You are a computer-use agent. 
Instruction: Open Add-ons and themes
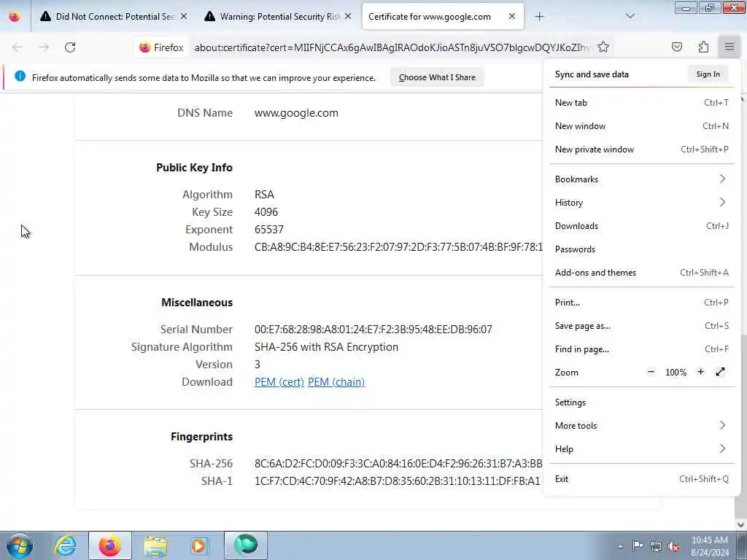641,273
